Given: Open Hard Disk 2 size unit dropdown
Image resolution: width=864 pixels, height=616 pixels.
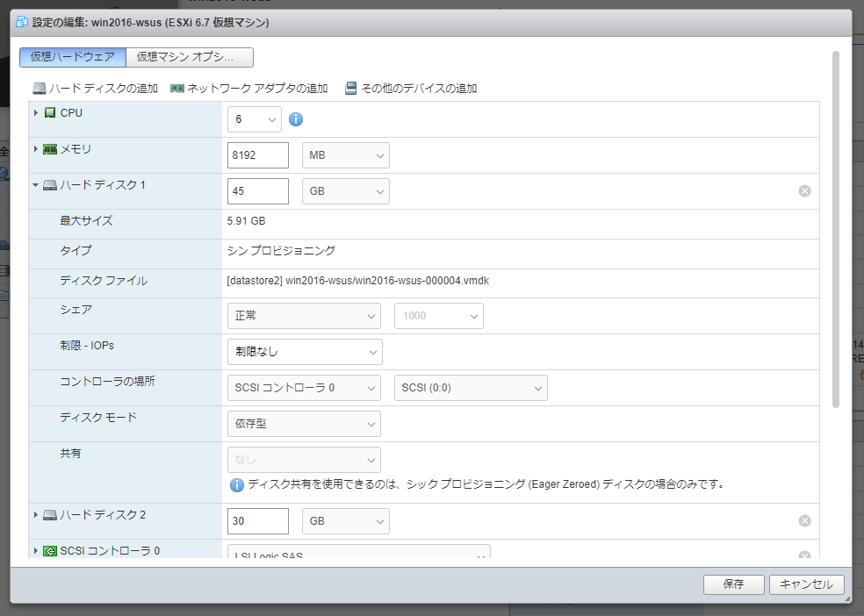Looking at the screenshot, I should 346,521.
